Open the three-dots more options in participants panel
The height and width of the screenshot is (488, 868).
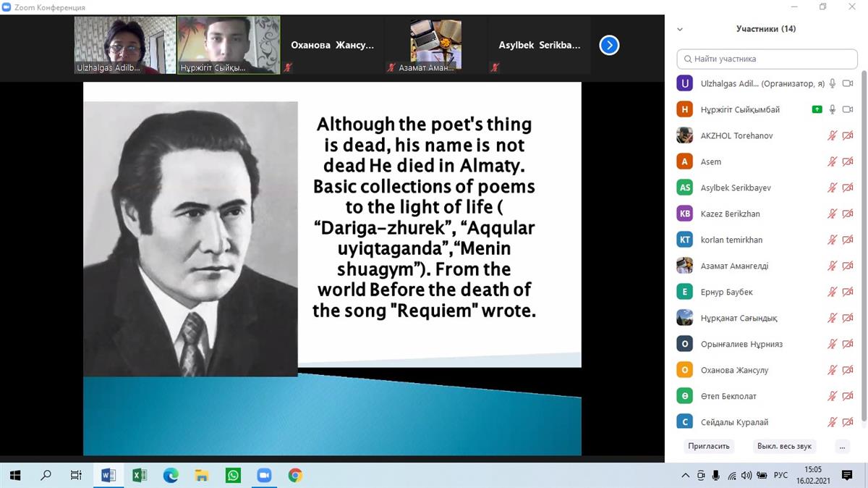(841, 446)
